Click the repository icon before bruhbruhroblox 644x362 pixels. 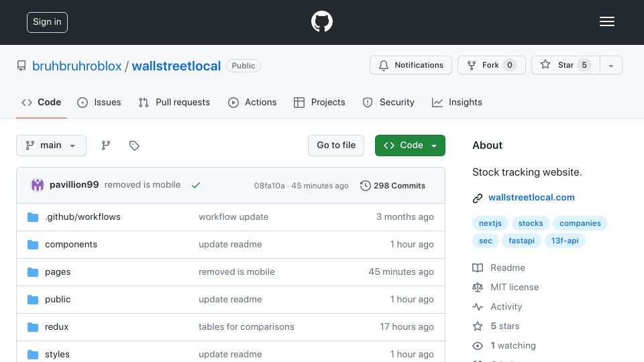21,66
